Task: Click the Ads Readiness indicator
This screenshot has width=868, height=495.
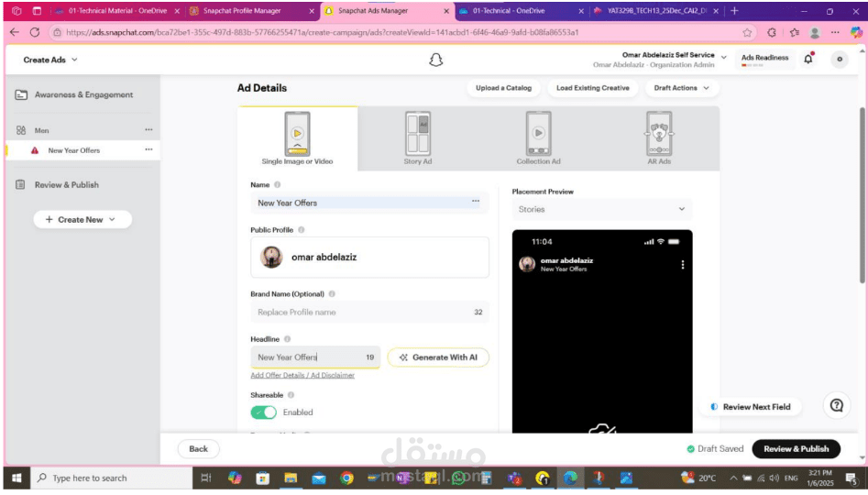Action: pyautogui.click(x=764, y=60)
